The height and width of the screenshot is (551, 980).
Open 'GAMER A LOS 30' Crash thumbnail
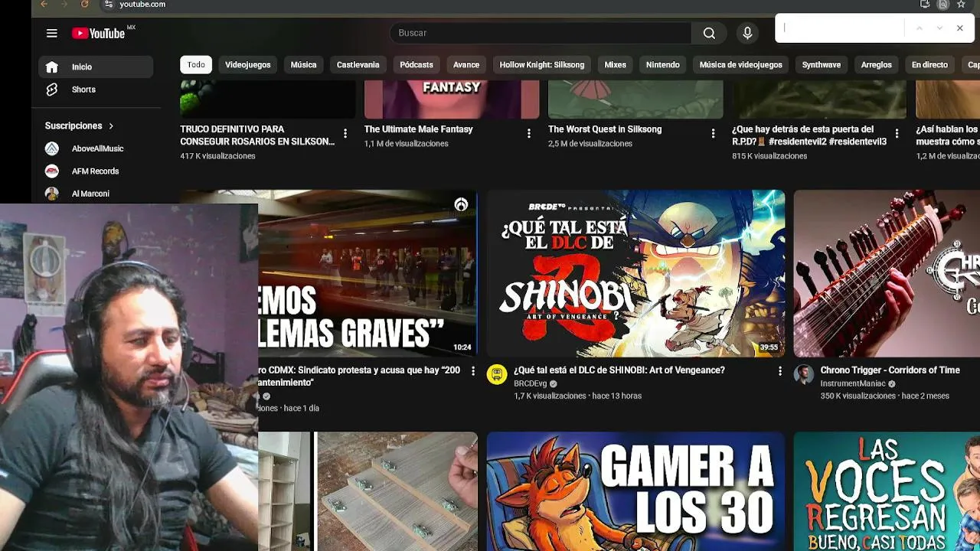coord(635,491)
